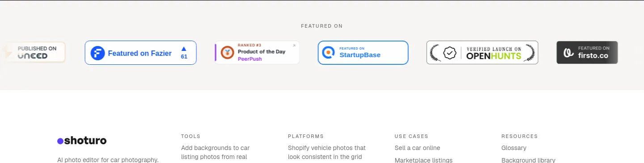Click the Fazier upvote triangle icon
The height and width of the screenshot is (163, 644).
pyautogui.click(x=184, y=49)
